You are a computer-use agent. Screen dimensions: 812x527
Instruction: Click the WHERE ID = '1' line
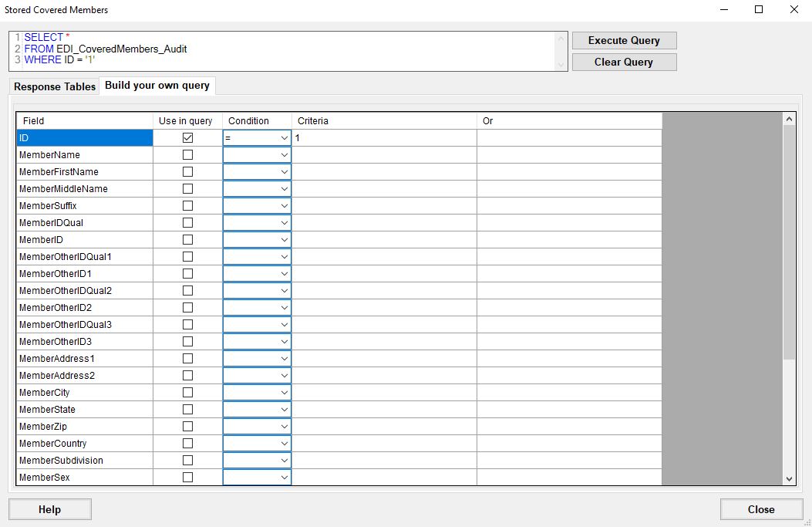tap(59, 60)
